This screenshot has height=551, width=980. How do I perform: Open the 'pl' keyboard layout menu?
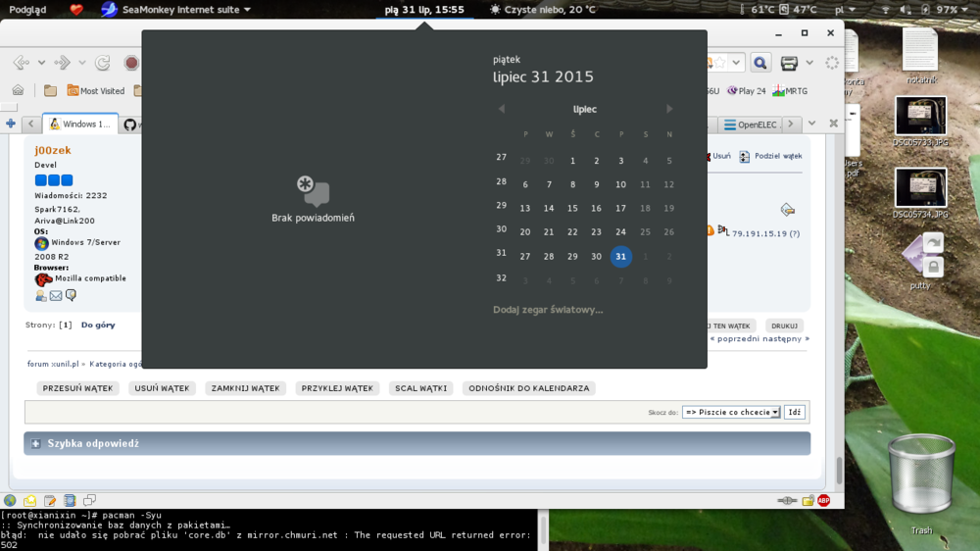click(x=845, y=10)
